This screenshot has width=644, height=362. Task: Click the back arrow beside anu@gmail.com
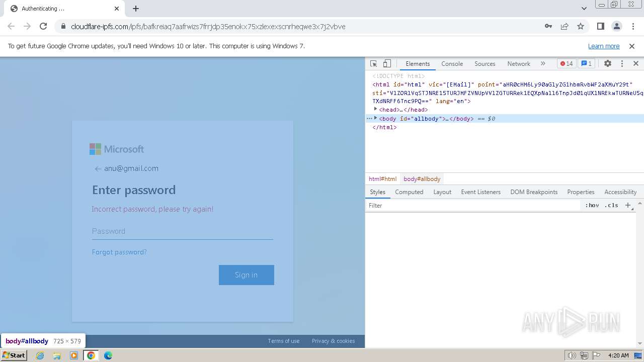click(x=98, y=169)
